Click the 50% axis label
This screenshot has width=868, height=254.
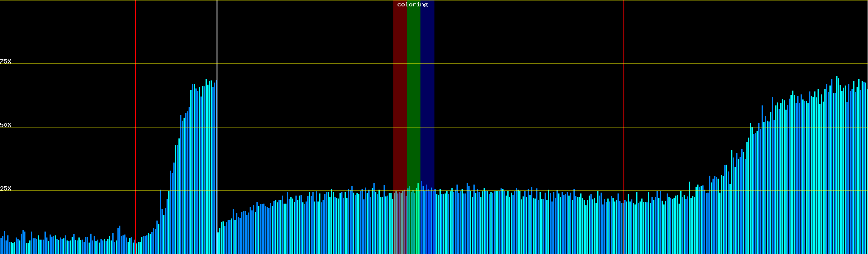[6, 125]
